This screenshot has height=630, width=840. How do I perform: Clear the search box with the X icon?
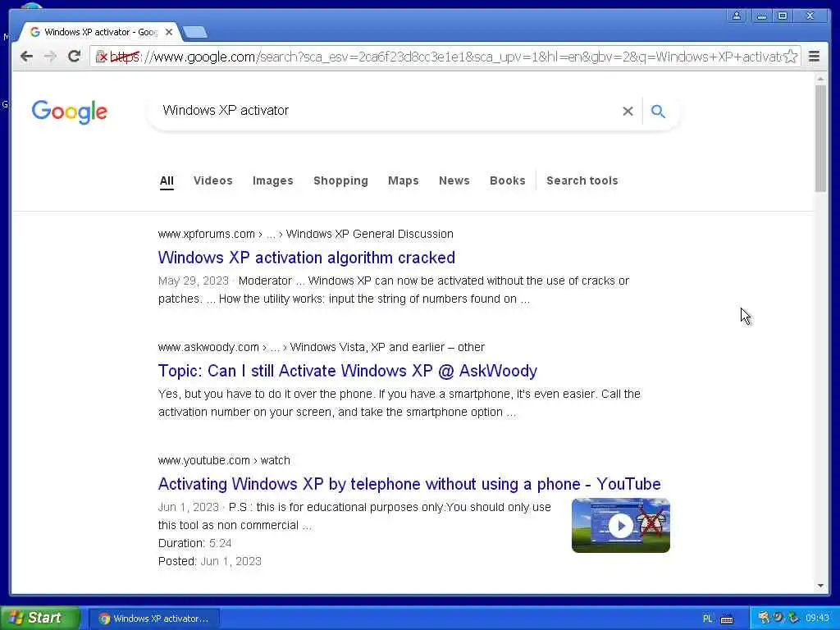click(628, 111)
